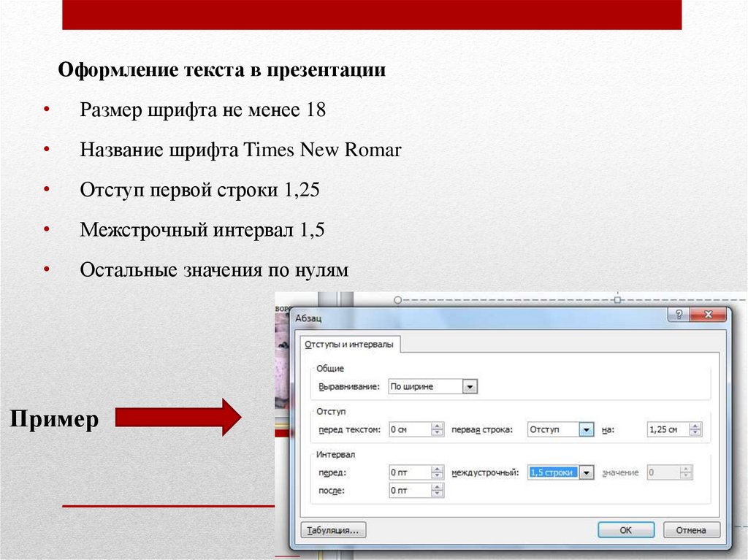Adjust the после interval spinner arrows
Viewport: 748px width, 560px height.
tap(438, 491)
